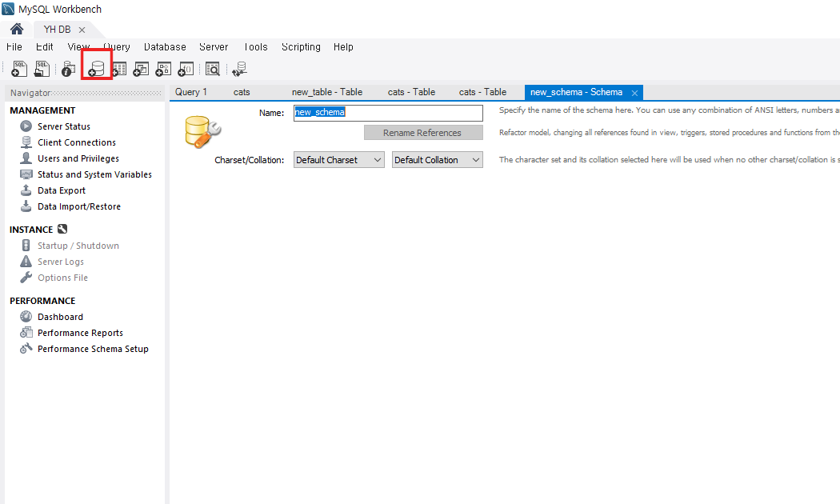
Task: Click the create new function icon
Action: (186, 69)
